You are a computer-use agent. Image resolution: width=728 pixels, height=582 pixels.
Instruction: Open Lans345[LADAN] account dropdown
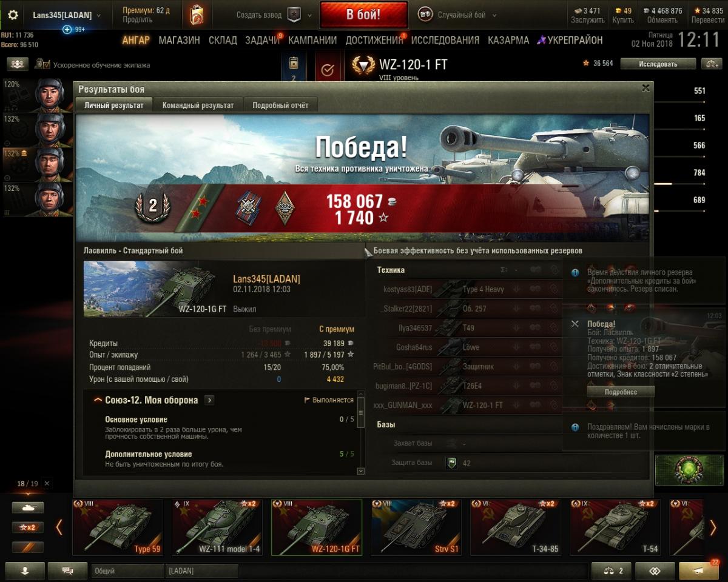coord(66,15)
